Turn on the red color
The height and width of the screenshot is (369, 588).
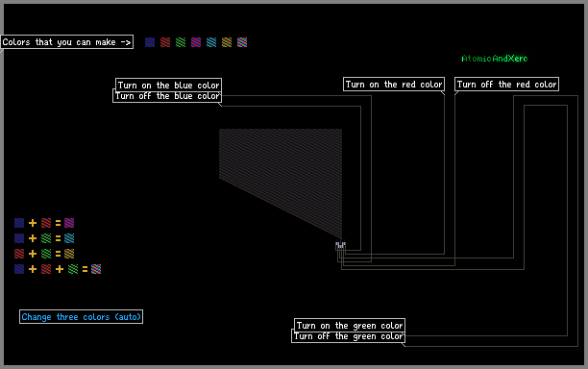tap(394, 85)
